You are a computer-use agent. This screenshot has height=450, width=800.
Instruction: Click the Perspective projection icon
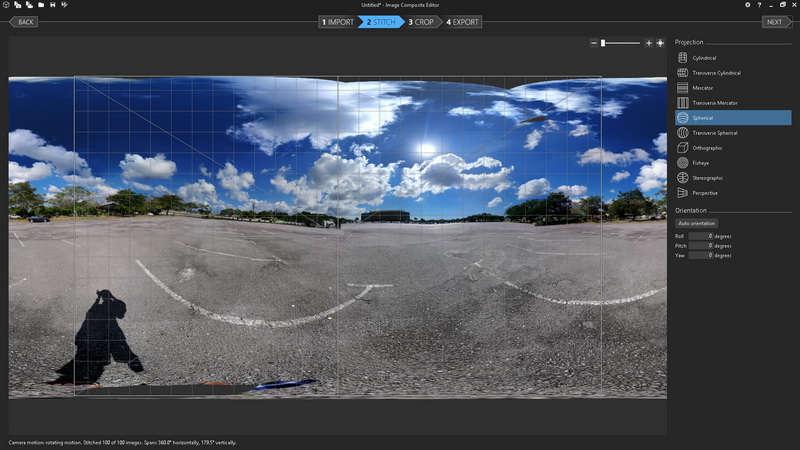coord(683,193)
